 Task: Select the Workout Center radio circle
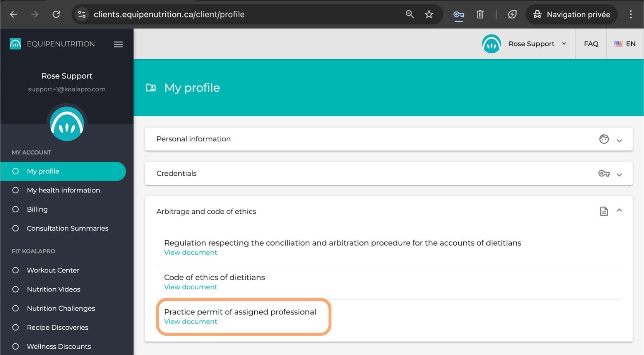15,270
